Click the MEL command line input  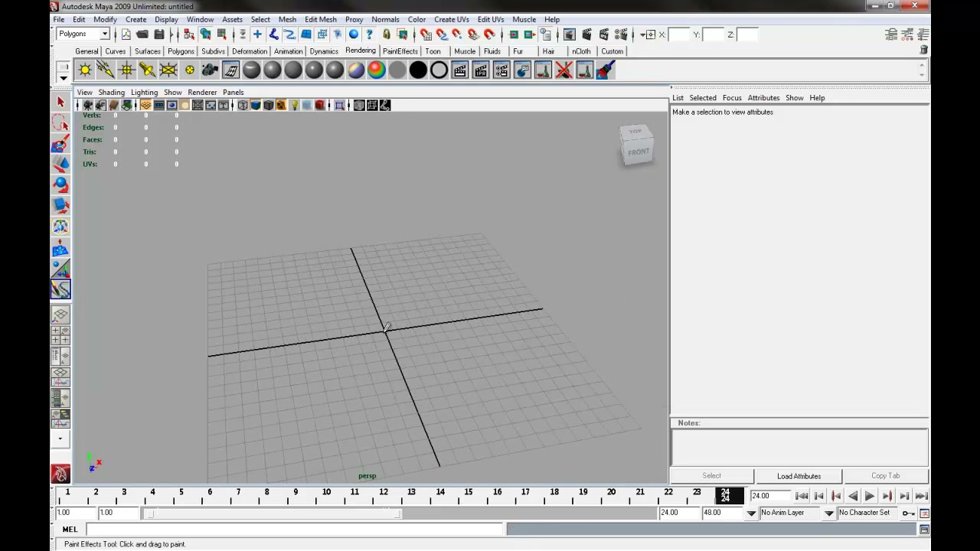coord(296,530)
